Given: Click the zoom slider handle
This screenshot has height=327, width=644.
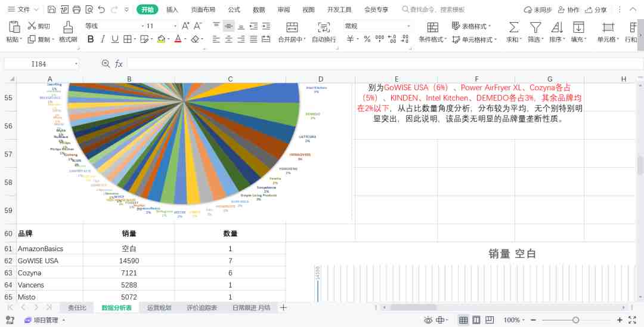Looking at the screenshot, I should [576, 320].
